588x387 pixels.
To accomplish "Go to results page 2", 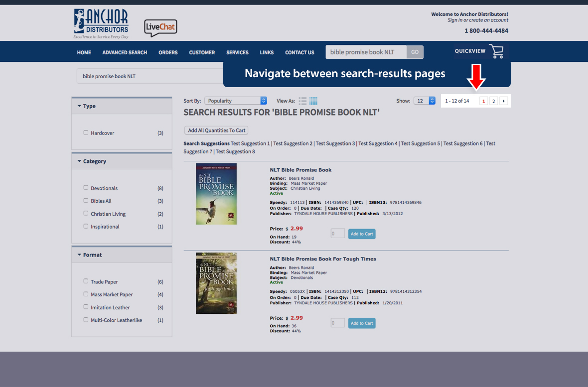I will coord(493,101).
